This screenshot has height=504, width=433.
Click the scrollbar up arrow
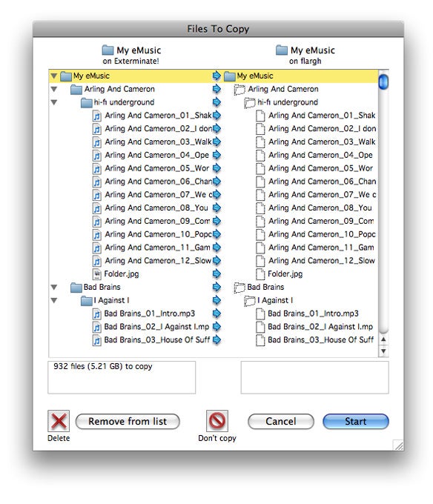click(x=383, y=339)
